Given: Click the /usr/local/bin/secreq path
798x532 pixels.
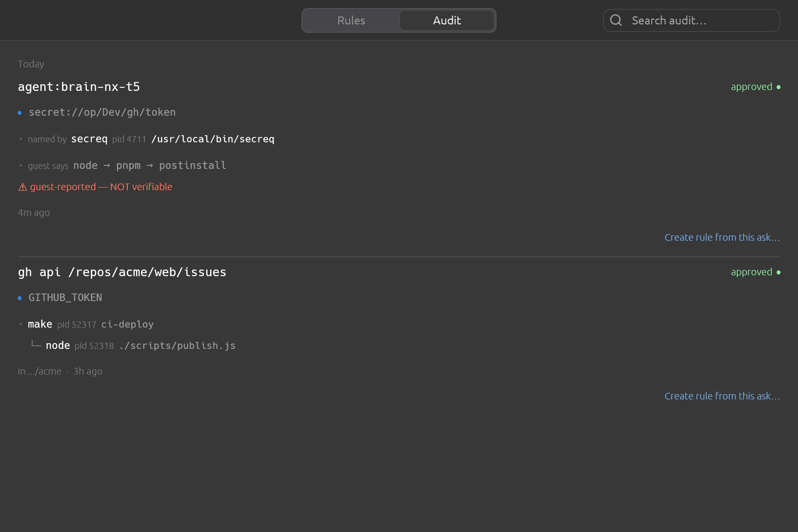Looking at the screenshot, I should click(213, 139).
